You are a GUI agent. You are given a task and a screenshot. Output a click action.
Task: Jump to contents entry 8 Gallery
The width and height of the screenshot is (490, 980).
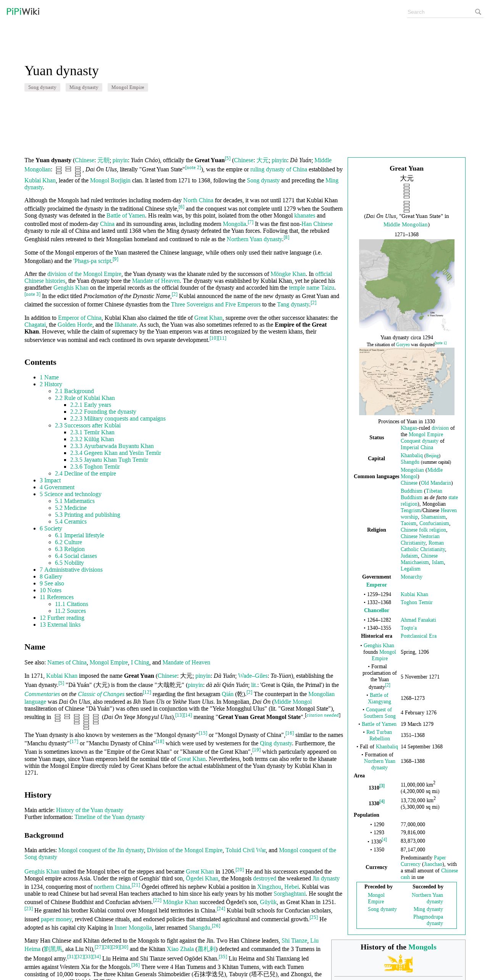pos(51,577)
